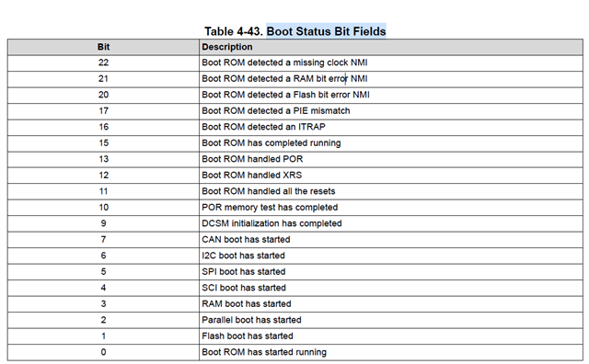Screen dimensions: 589x364
Task: Click 'CAN boot has started' text
Action: (246, 239)
